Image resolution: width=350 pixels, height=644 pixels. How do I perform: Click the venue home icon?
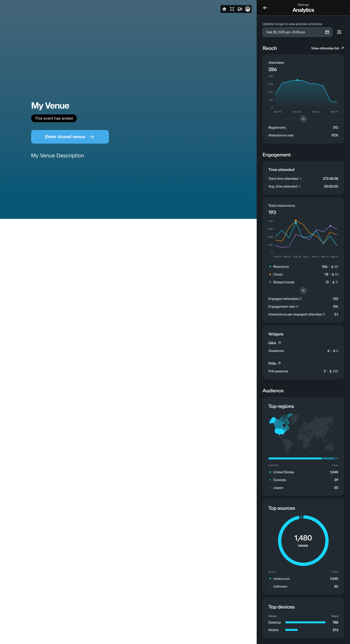coord(224,9)
